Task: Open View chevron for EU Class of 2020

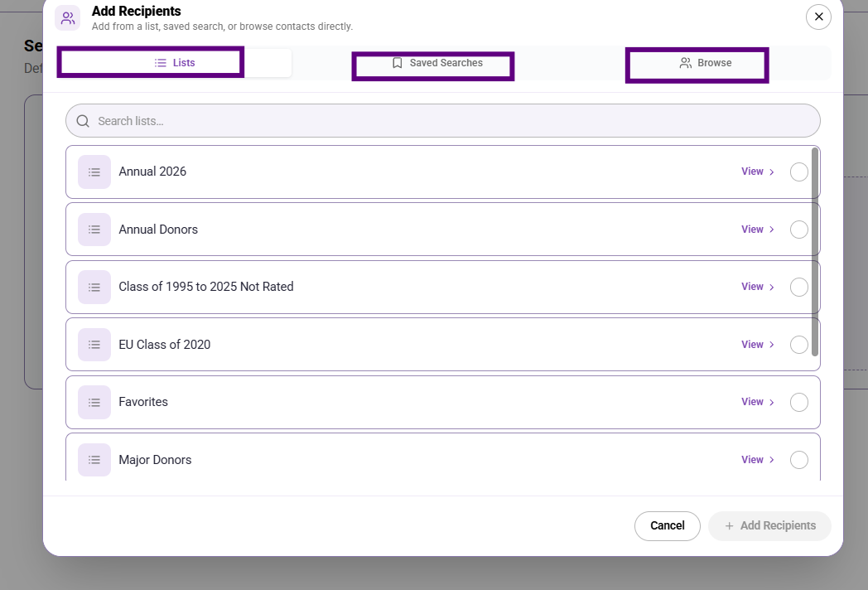Action: (x=757, y=345)
